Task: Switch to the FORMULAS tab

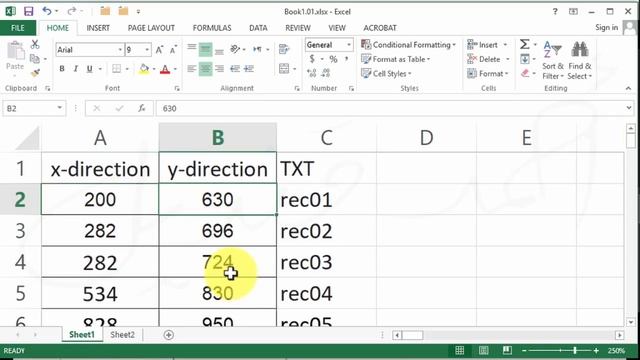Action: [212, 28]
